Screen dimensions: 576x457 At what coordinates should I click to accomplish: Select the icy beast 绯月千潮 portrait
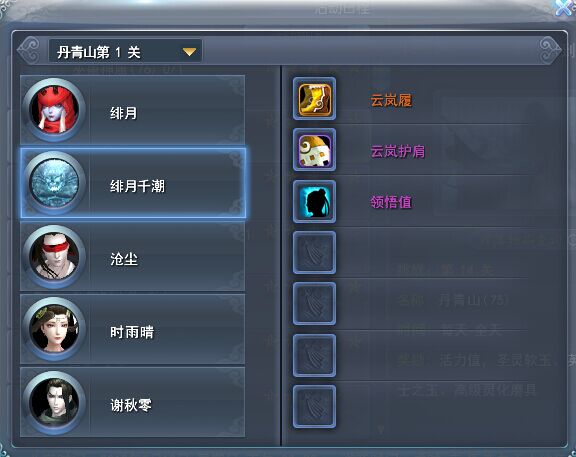[x=54, y=183]
